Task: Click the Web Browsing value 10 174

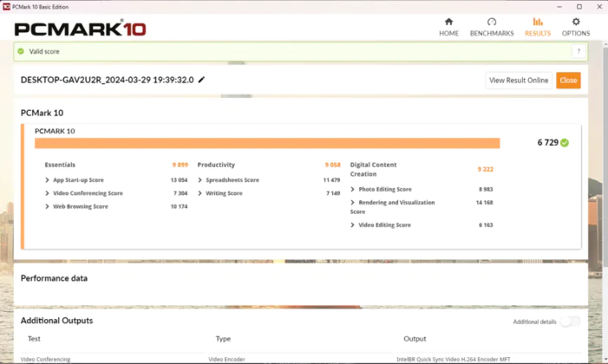Action: [179, 206]
